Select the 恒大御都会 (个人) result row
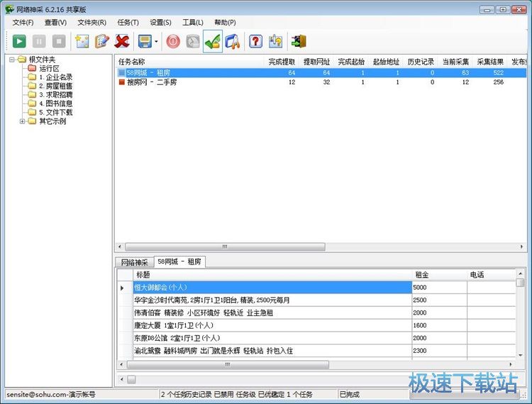This screenshot has width=532, height=404. point(272,288)
